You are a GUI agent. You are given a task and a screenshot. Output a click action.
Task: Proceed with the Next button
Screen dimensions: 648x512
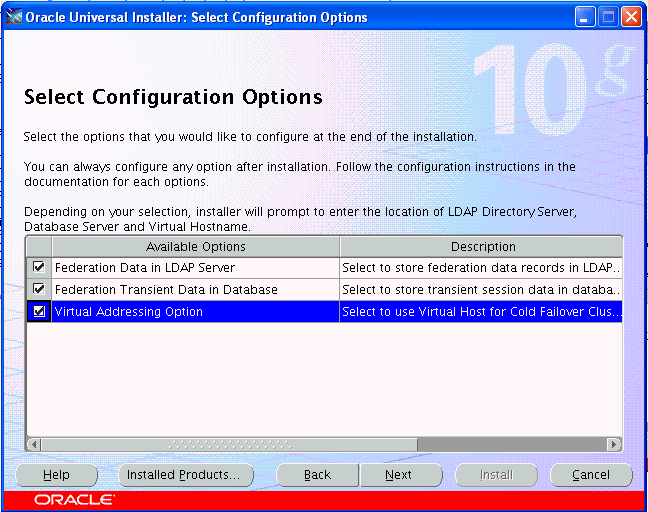click(x=401, y=475)
